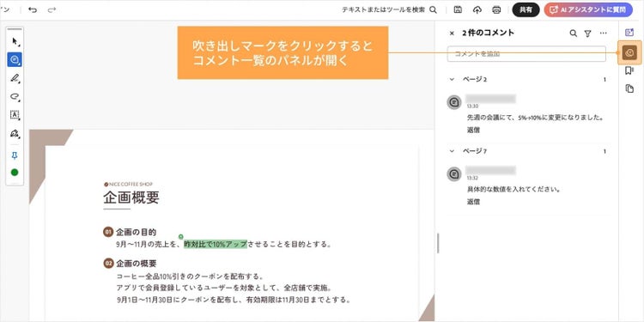
Task: Click the blue pin icon in toolbar
Action: tap(15, 155)
